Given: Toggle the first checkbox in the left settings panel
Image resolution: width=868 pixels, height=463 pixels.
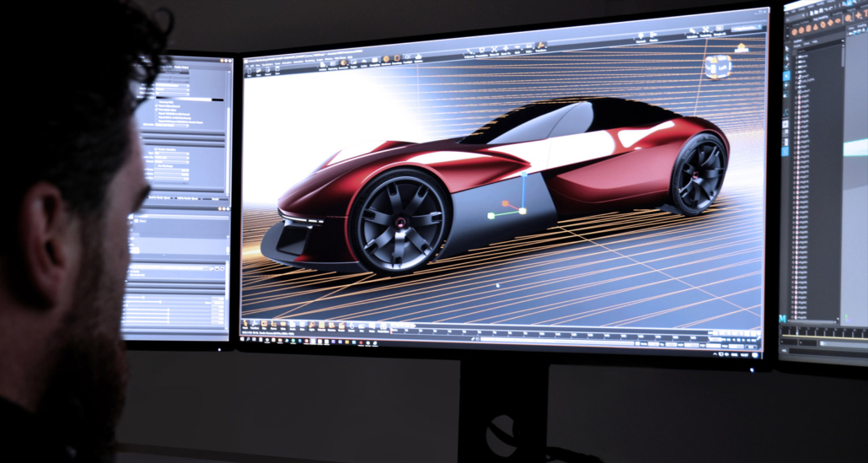Looking at the screenshot, I should pos(156,102).
